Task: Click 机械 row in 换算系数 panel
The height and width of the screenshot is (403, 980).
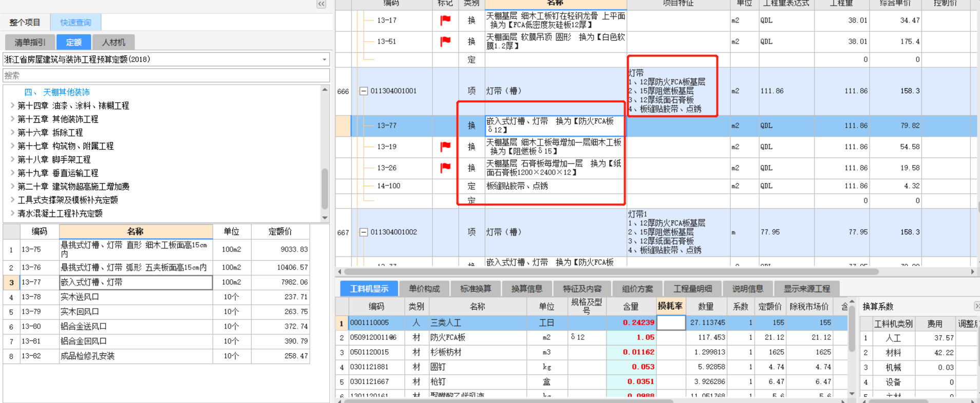Action: (918, 368)
